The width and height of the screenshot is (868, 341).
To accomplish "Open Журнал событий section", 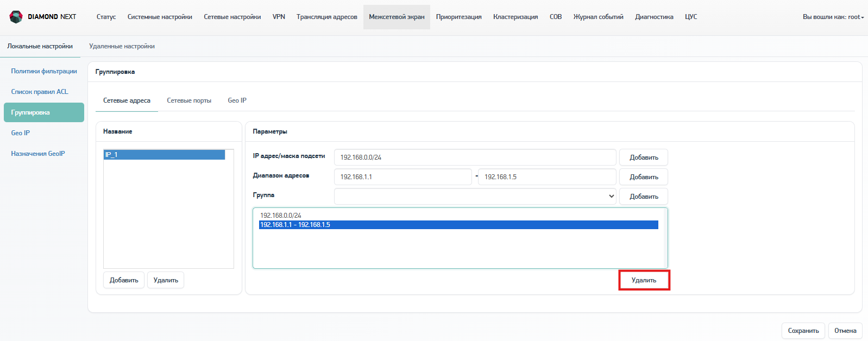I will [599, 17].
